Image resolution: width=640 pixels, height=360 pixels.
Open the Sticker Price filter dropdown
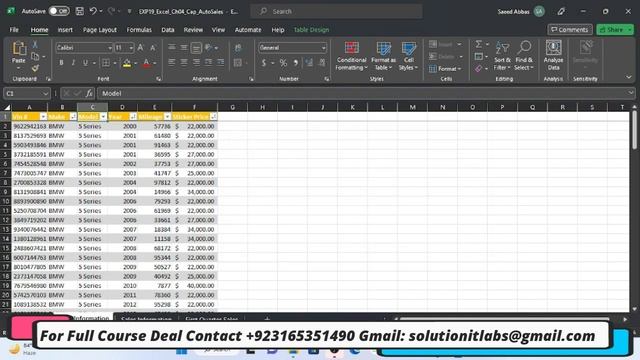pos(213,117)
